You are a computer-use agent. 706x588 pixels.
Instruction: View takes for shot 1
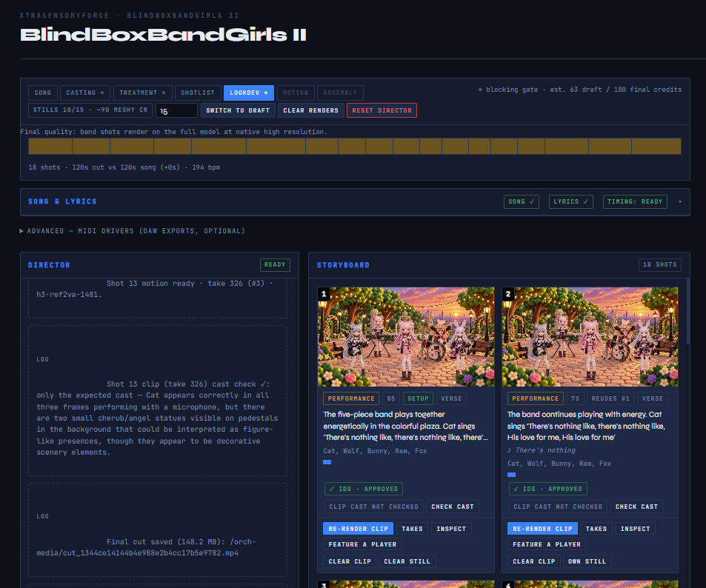pyautogui.click(x=412, y=529)
